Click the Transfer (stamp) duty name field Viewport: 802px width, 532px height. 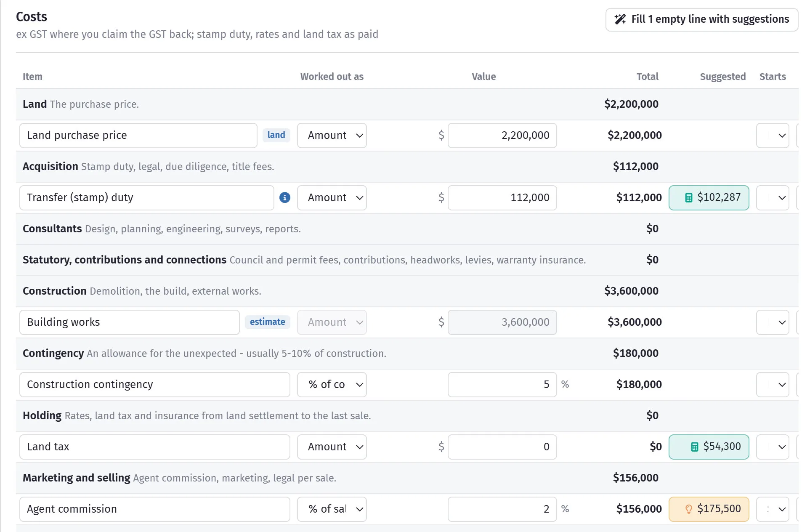tap(146, 197)
